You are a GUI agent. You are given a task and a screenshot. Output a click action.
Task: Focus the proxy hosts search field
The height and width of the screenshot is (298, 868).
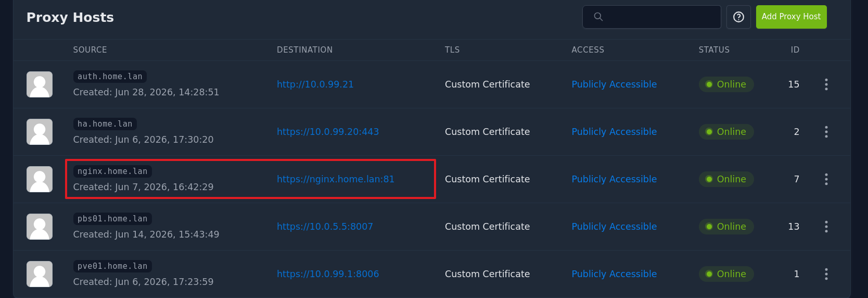pos(652,17)
